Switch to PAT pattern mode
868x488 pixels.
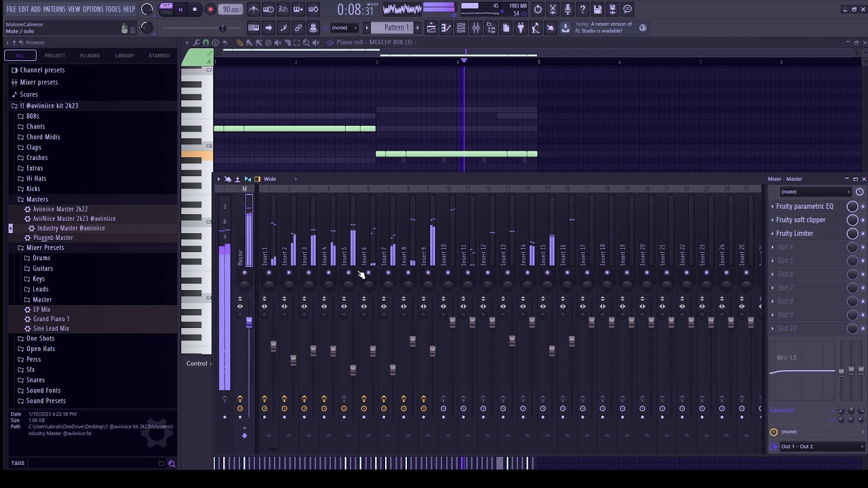coord(166,6)
